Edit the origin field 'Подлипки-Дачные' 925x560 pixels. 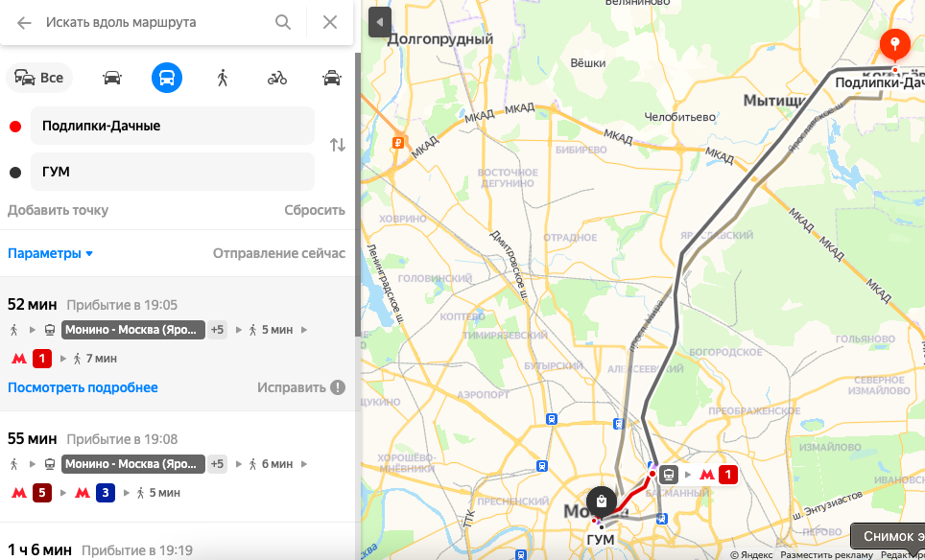[x=173, y=126]
